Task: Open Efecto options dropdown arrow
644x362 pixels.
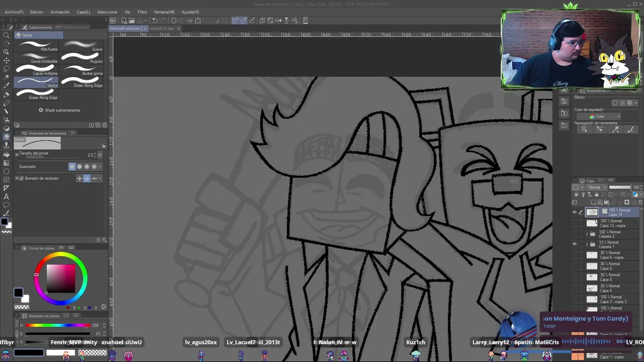Action: pyautogui.click(x=636, y=103)
